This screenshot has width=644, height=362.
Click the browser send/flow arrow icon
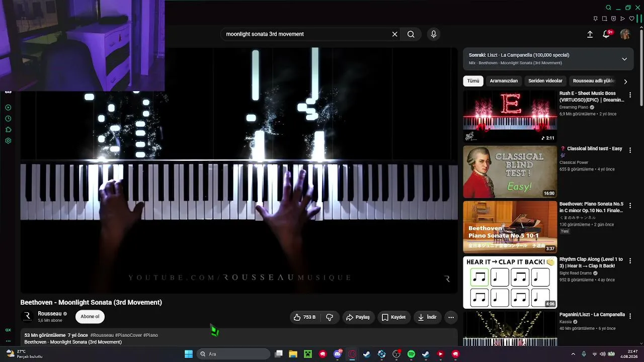click(622, 19)
